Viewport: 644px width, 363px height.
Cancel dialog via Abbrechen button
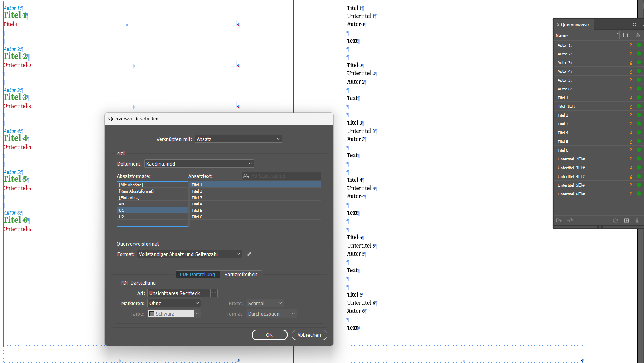[309, 335]
